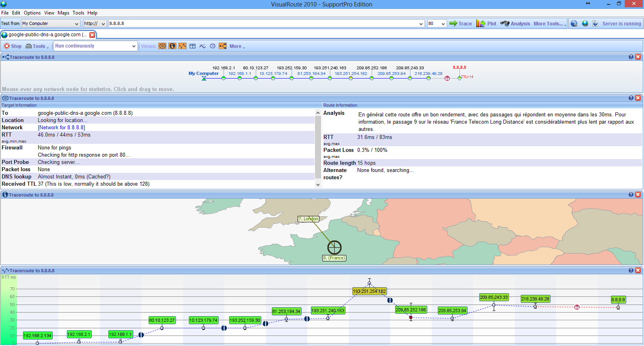This screenshot has width=644, height=346.
Task: Open the Run continuously dropdown
Action: click(x=95, y=46)
